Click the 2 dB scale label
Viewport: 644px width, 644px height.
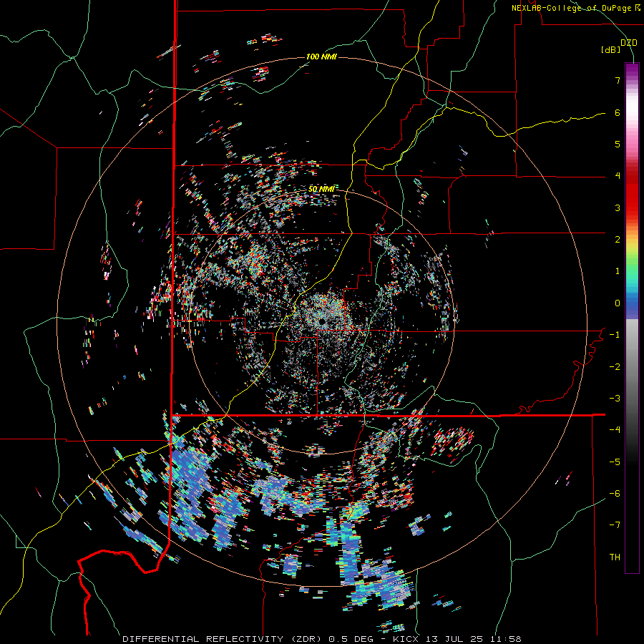pyautogui.click(x=618, y=240)
